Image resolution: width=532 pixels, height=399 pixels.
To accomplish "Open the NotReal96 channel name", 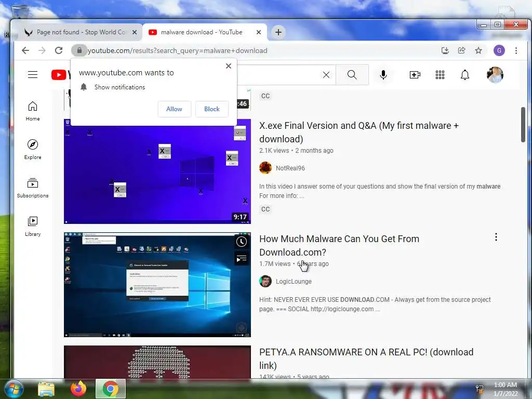I will click(290, 168).
